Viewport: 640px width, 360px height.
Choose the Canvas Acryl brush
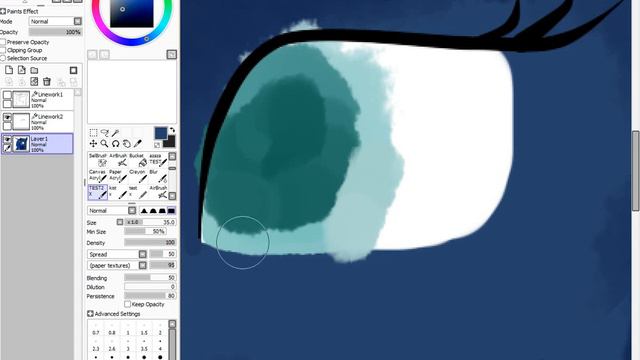[98, 176]
